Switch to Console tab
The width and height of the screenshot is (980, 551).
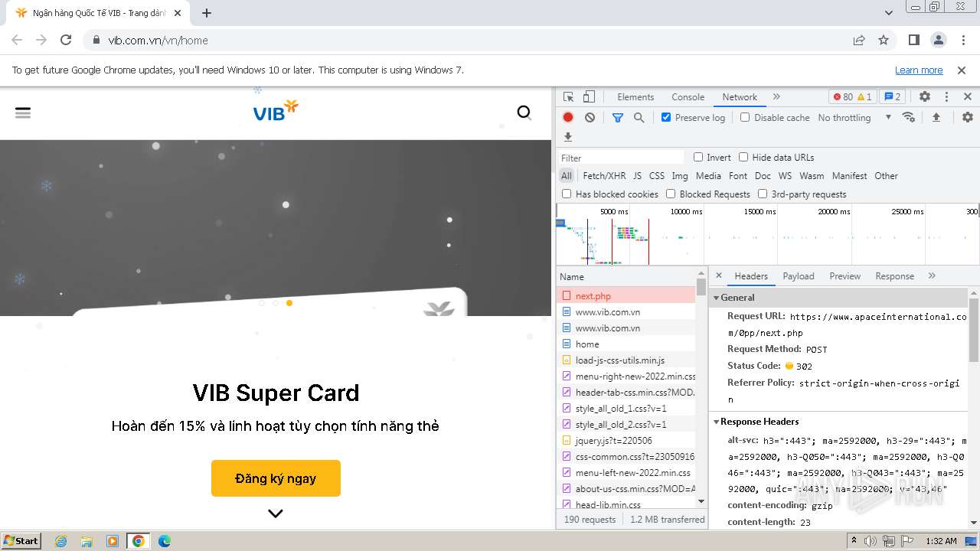688,97
